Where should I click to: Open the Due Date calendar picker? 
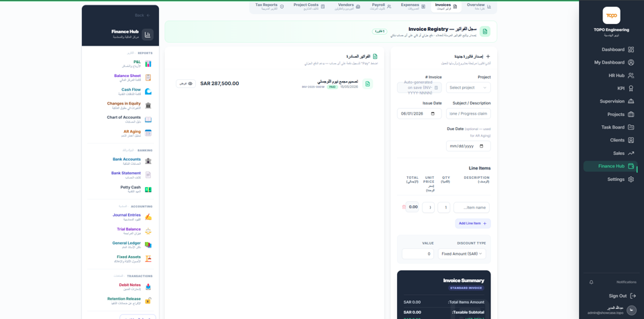482,146
